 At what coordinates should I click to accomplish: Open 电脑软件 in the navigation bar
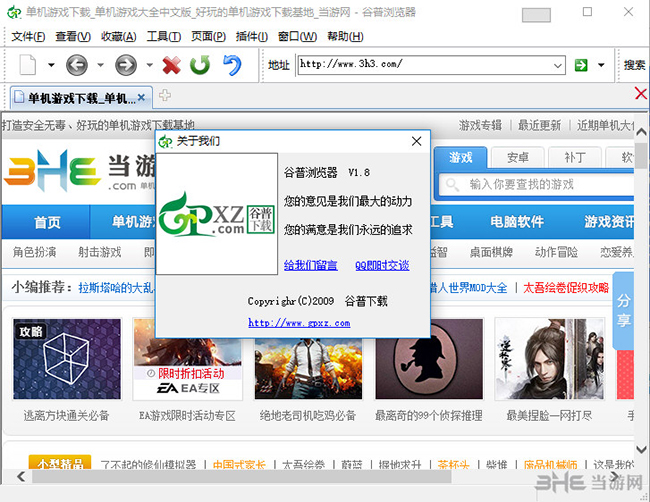(x=517, y=222)
